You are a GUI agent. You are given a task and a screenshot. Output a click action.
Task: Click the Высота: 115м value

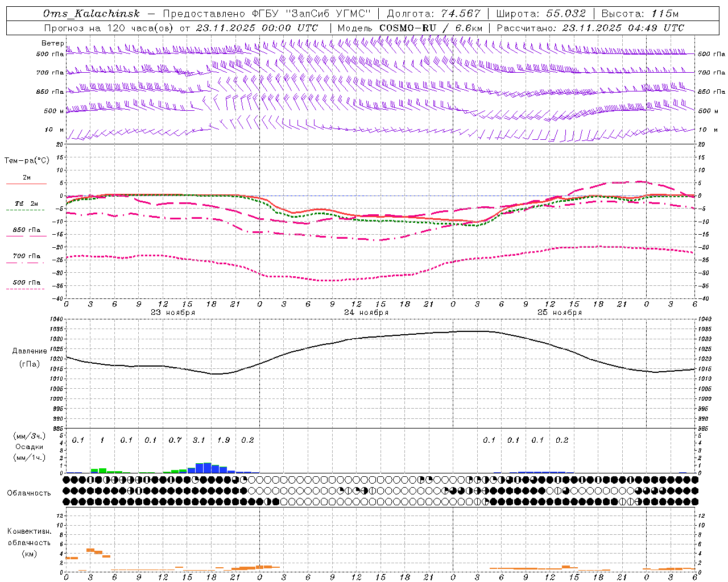tap(640, 14)
